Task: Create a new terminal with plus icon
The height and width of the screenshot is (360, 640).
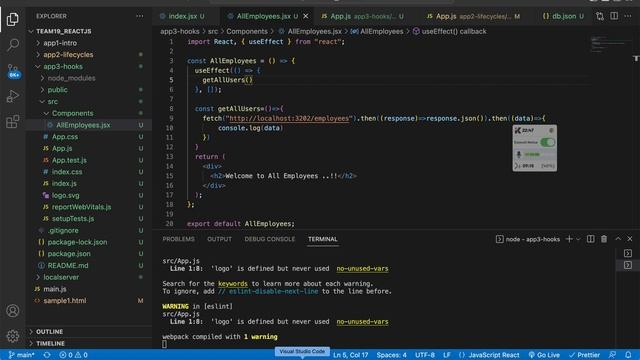Action: click(x=569, y=239)
